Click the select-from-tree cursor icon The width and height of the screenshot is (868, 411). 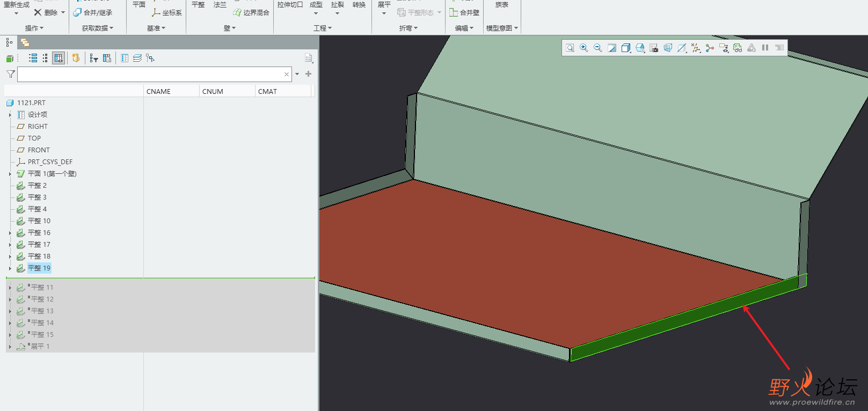point(150,58)
